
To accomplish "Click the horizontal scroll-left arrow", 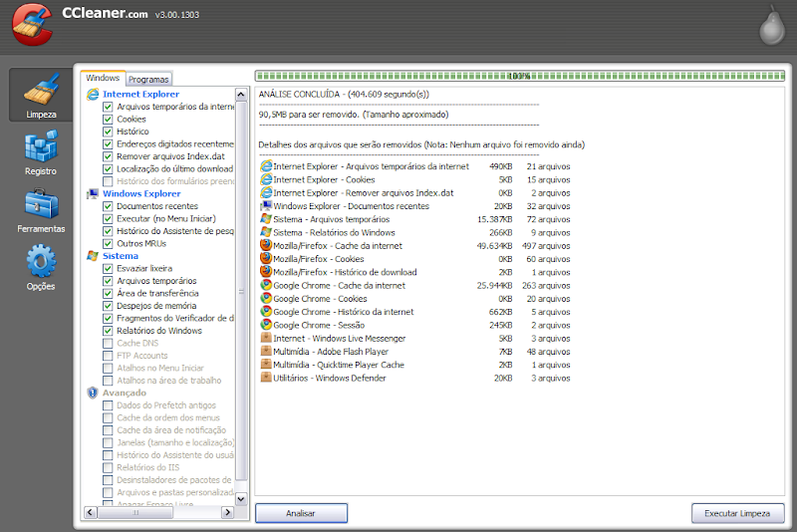I will pos(91,512).
